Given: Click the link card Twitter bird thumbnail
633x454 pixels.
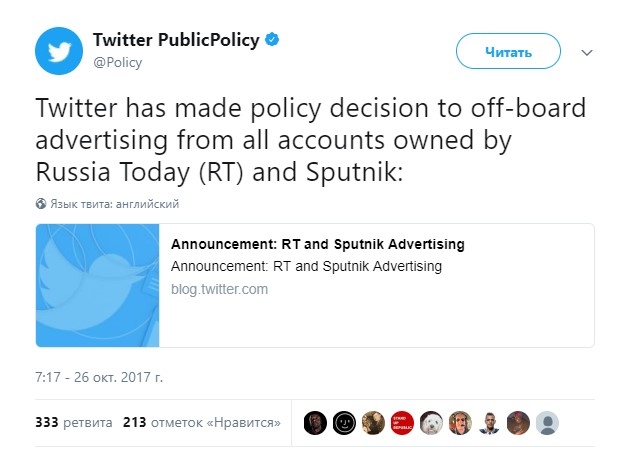Looking at the screenshot, I should pos(98,285).
